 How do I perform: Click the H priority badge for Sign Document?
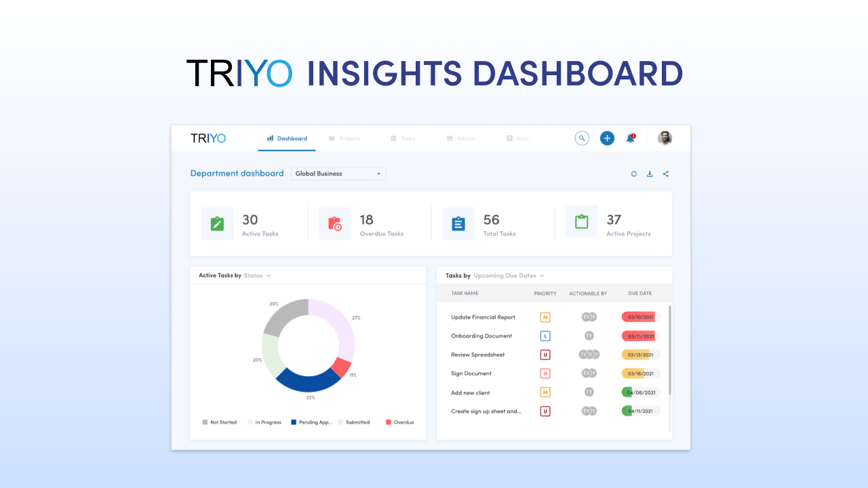tap(545, 373)
